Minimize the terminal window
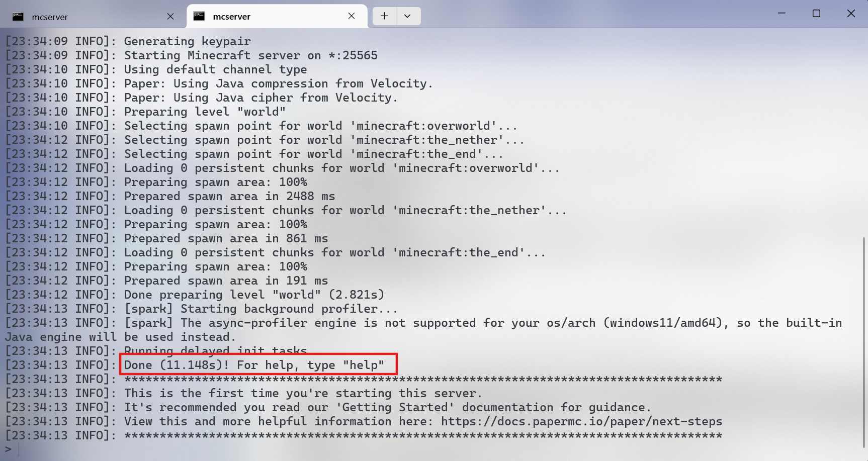868x461 pixels. tap(782, 14)
